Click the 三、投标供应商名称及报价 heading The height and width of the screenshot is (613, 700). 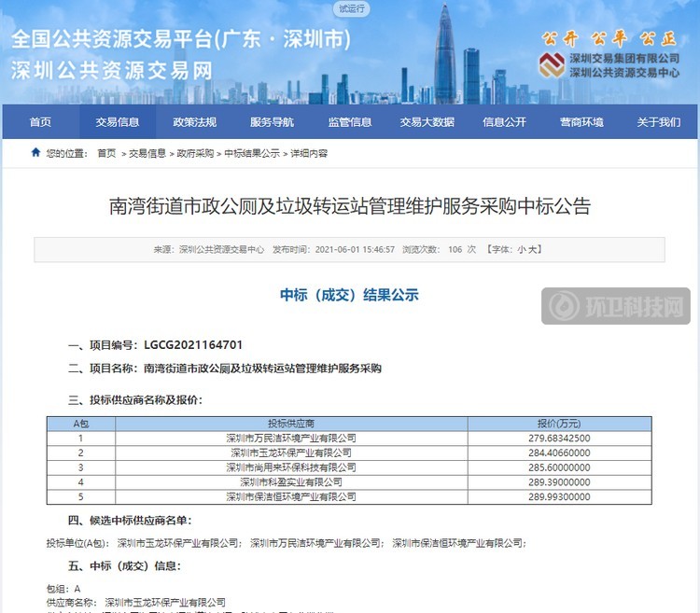tap(135, 399)
